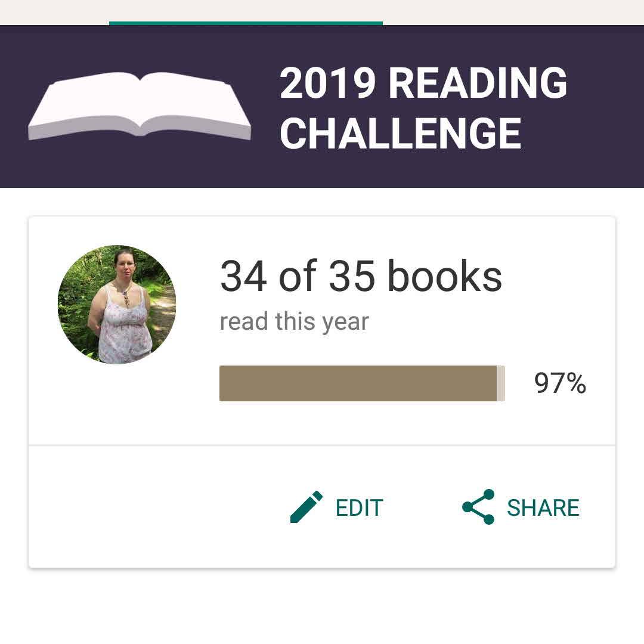Tap the word CHALLENGE in the header

(x=400, y=133)
